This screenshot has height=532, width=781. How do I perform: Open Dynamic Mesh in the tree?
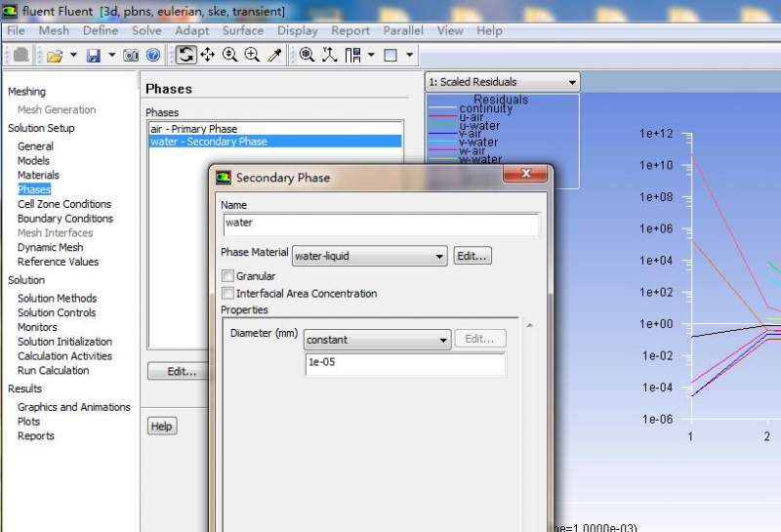[51, 248]
